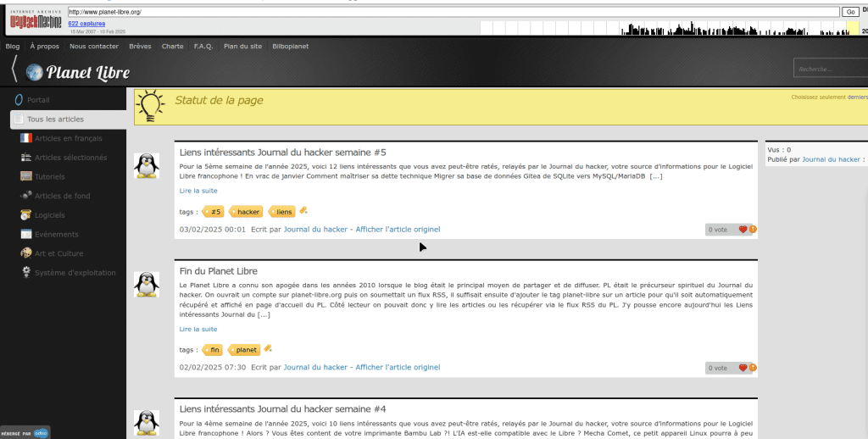The image size is (868, 439).
Task: Click the 622 captures link
Action: coord(86,23)
